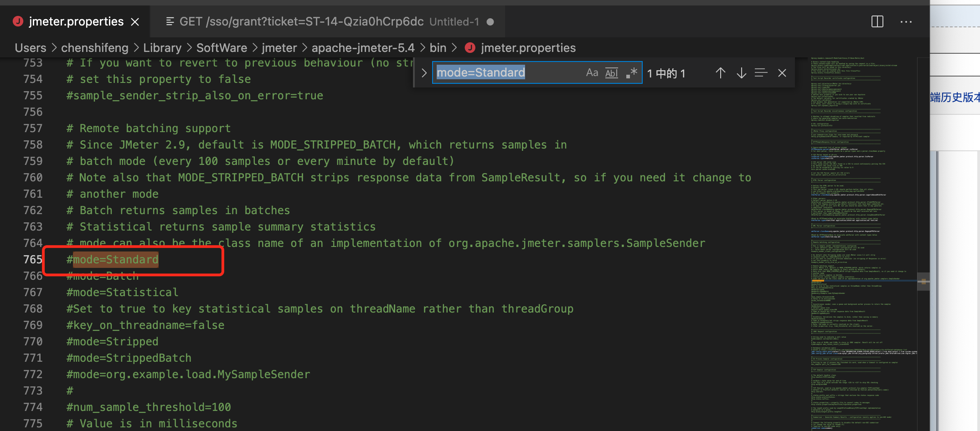
Task: Click the unsaved dot on Untitled-1 tab
Action: click(490, 22)
